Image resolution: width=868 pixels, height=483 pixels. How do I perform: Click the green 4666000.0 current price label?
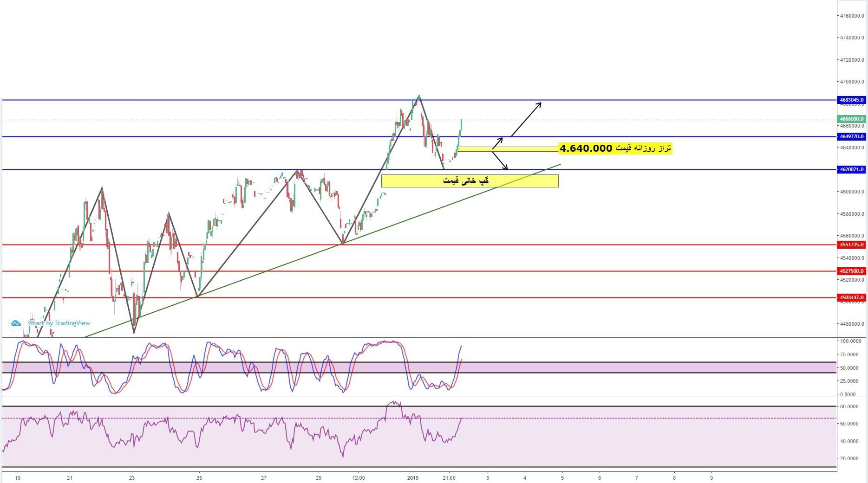851,119
